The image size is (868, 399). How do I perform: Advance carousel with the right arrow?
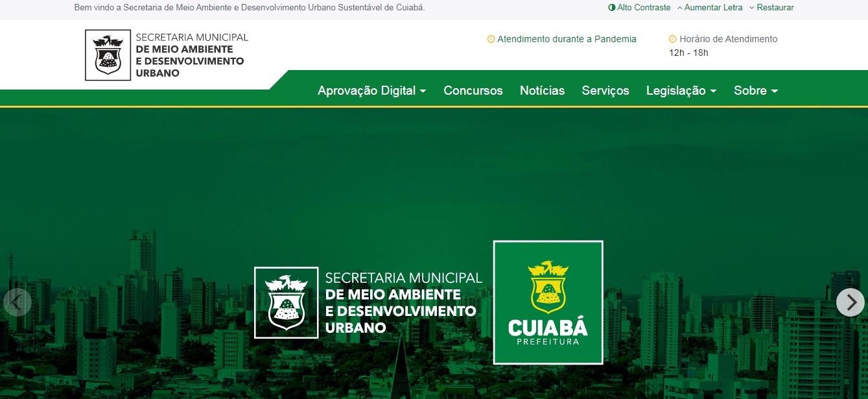click(850, 302)
